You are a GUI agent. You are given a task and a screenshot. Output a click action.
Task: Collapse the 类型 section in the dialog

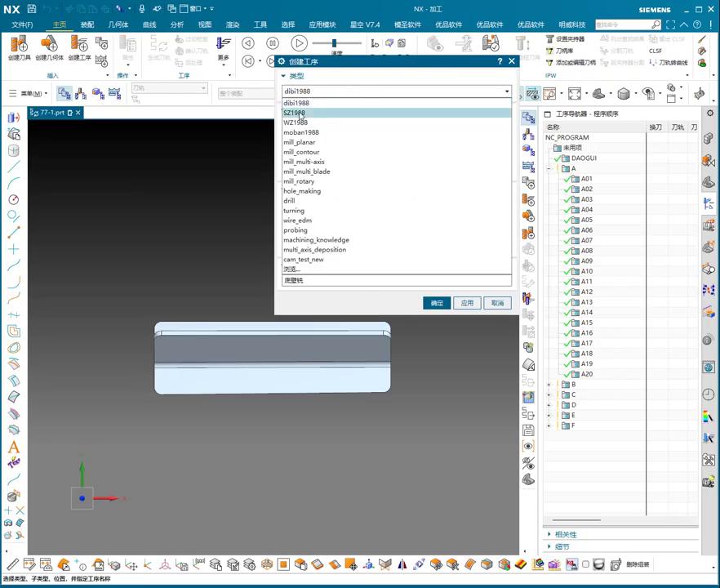point(282,76)
